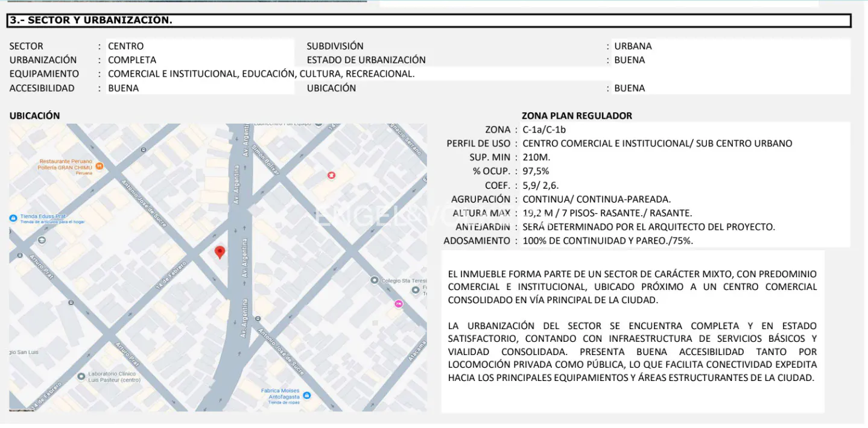Click the orange Polleria GRAN CHIMU restaurant icon
The image size is (868, 428).
point(100,166)
